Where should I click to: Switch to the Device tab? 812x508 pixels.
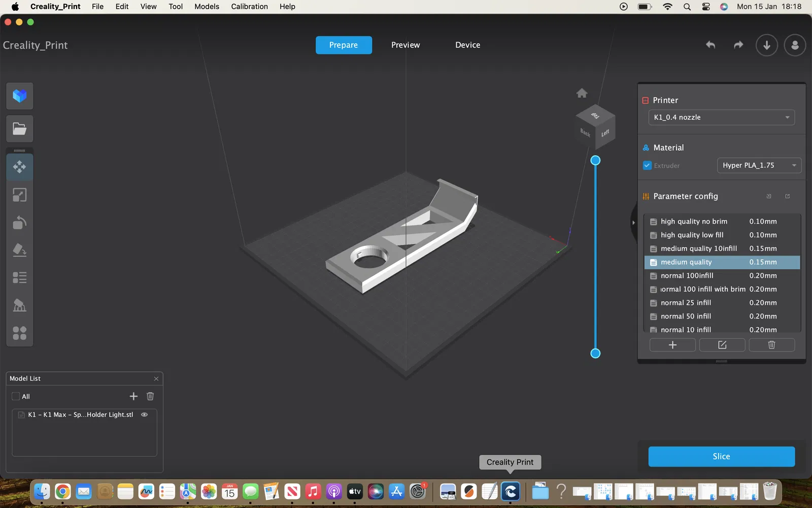pyautogui.click(x=467, y=45)
